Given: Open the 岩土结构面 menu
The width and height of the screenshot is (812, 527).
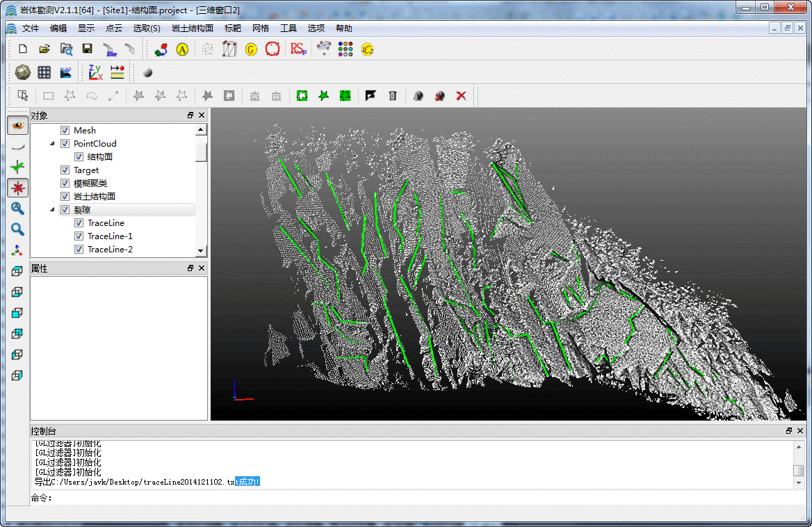Looking at the screenshot, I should click(x=193, y=29).
